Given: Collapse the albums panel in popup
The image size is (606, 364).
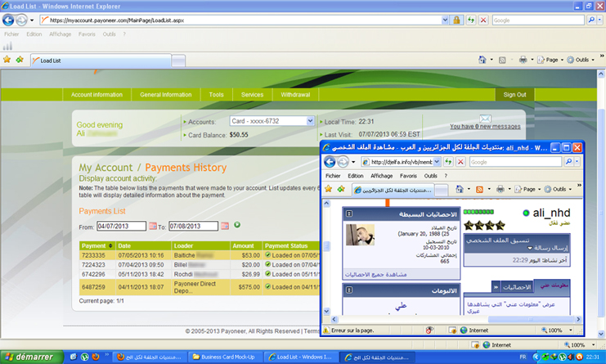Looking at the screenshot, I should point(349,290).
